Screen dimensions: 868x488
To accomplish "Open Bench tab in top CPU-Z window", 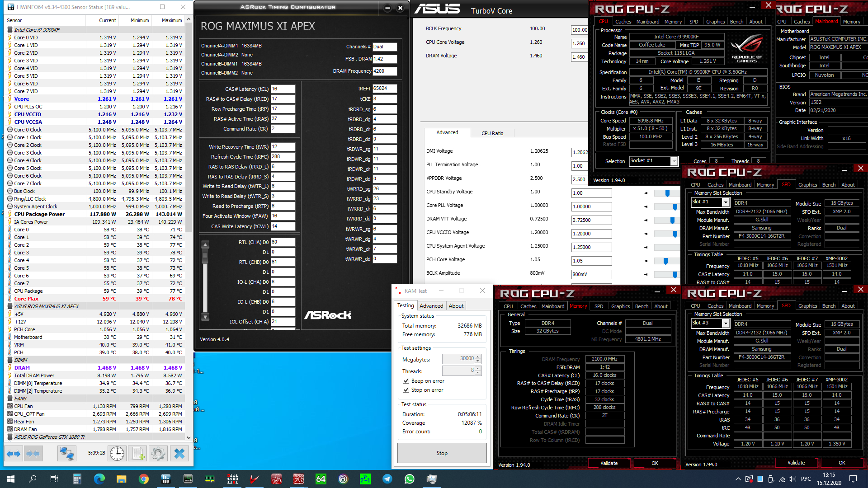I will [736, 22].
